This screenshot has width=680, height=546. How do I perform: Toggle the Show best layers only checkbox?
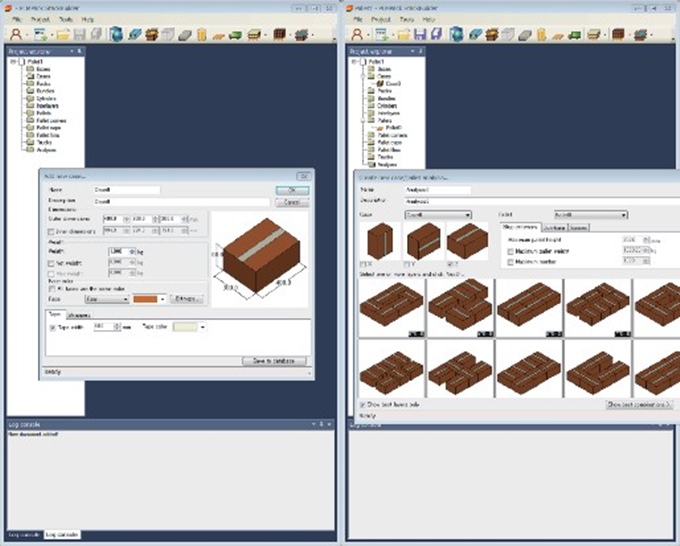click(362, 405)
